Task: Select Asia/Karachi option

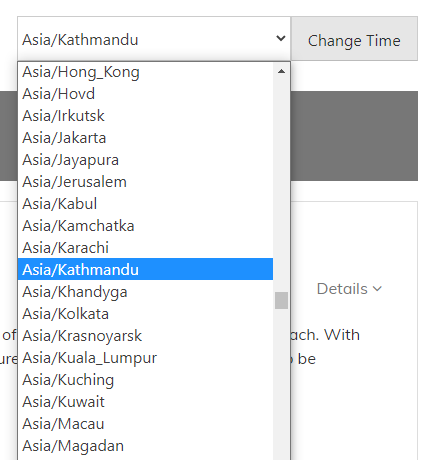Action: [x=146, y=248]
